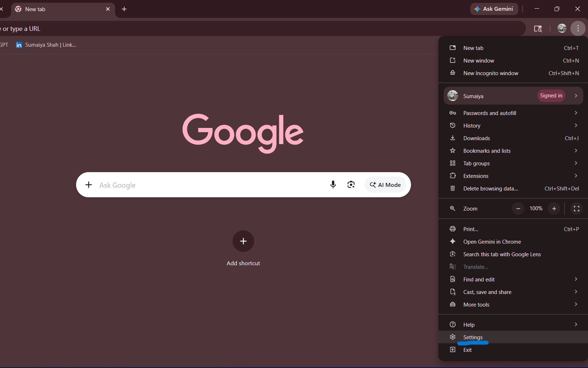588x368 pixels.
Task: Click the microphone voice search icon
Action: (x=333, y=185)
